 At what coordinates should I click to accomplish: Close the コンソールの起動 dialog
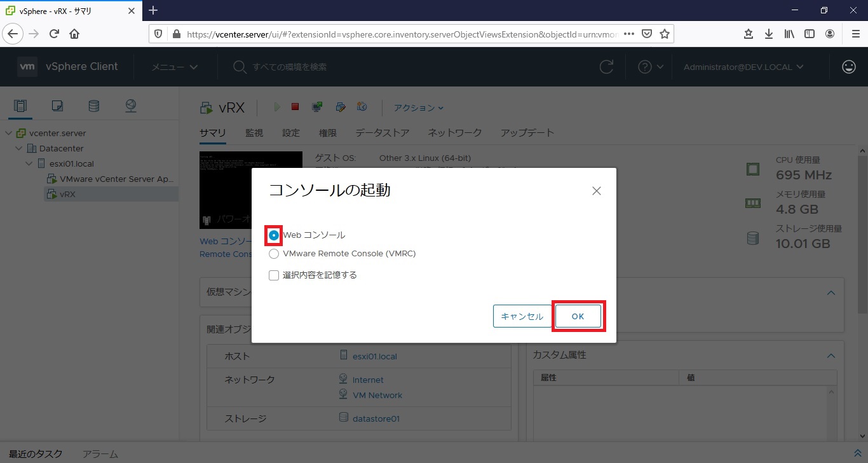click(x=596, y=191)
